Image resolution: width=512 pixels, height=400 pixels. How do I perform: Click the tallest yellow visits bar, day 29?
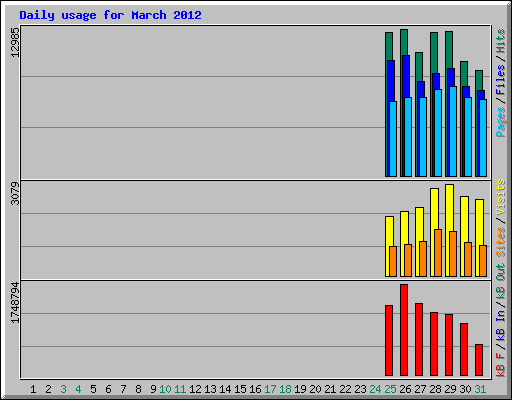(x=449, y=207)
